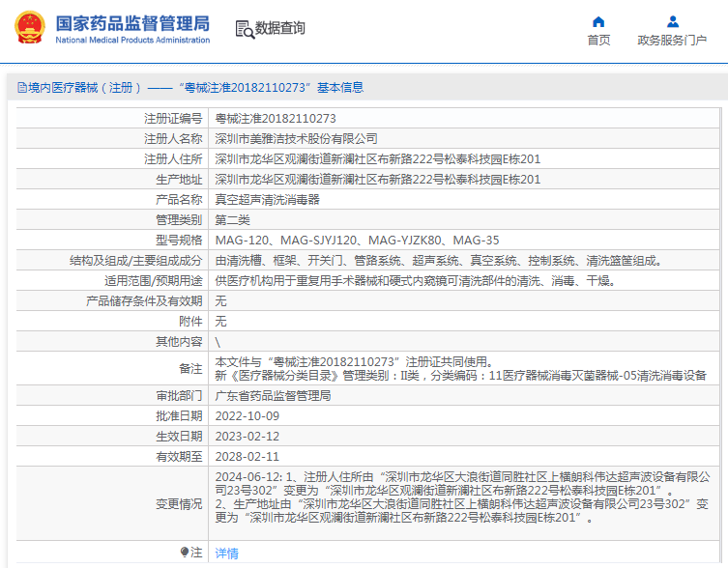Click the lightbulb icon beside 注
This screenshot has width=728, height=568.
pos(185,552)
